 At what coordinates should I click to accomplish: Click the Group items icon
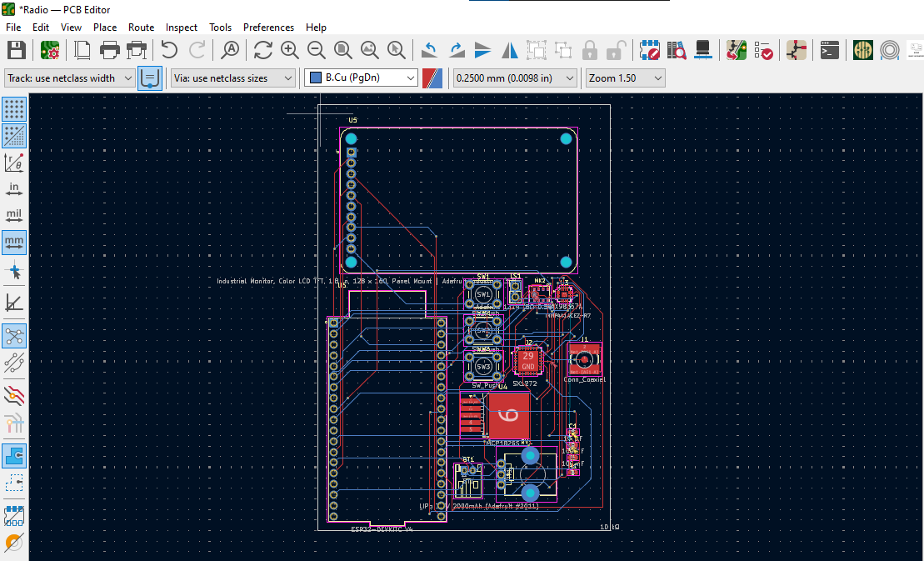click(x=537, y=50)
